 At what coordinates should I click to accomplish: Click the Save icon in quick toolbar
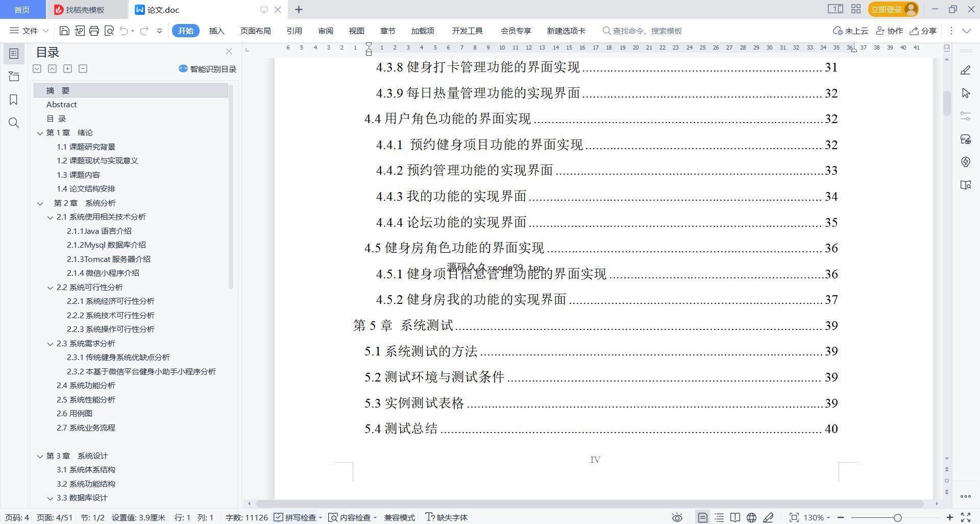point(64,31)
